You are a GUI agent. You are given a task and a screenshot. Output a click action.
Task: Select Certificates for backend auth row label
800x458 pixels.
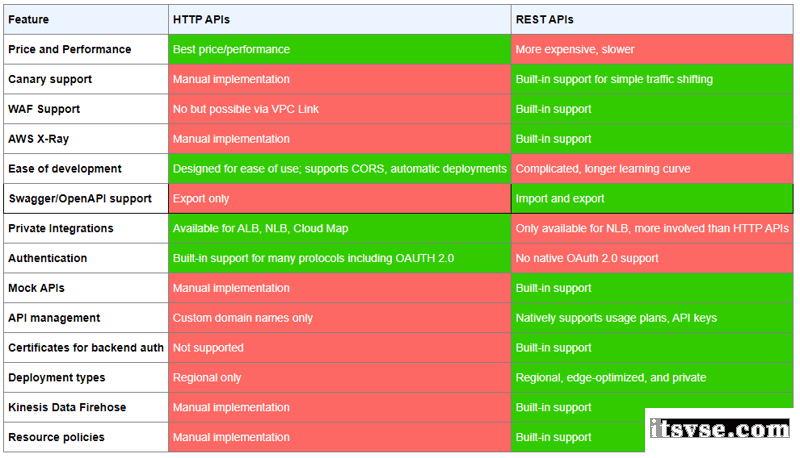tap(86, 348)
